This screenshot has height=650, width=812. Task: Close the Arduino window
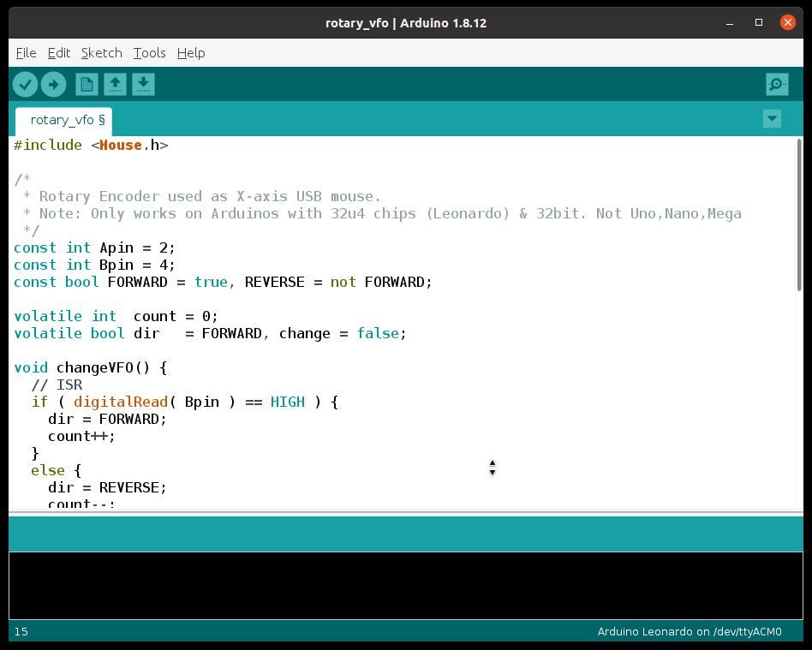[x=788, y=22]
